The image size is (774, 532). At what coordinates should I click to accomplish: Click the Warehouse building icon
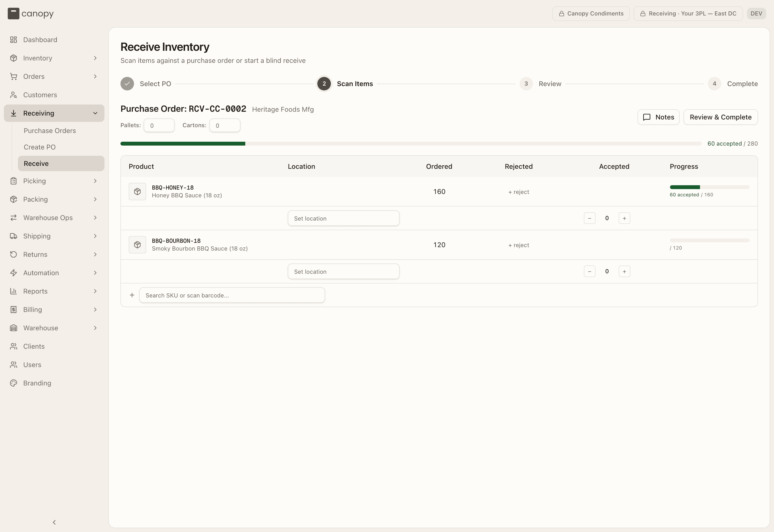[13, 328]
